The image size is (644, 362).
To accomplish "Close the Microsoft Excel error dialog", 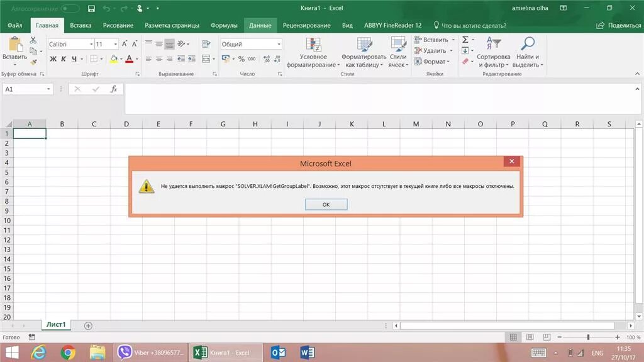I will pos(512,162).
